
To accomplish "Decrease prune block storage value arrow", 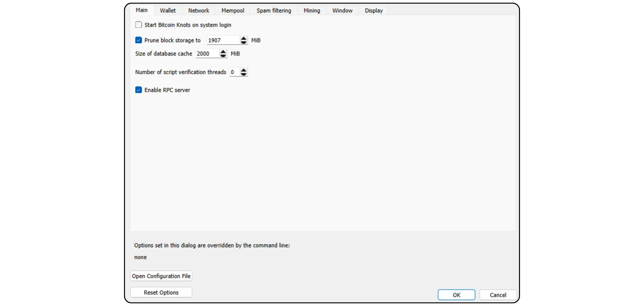I will 244,42.
